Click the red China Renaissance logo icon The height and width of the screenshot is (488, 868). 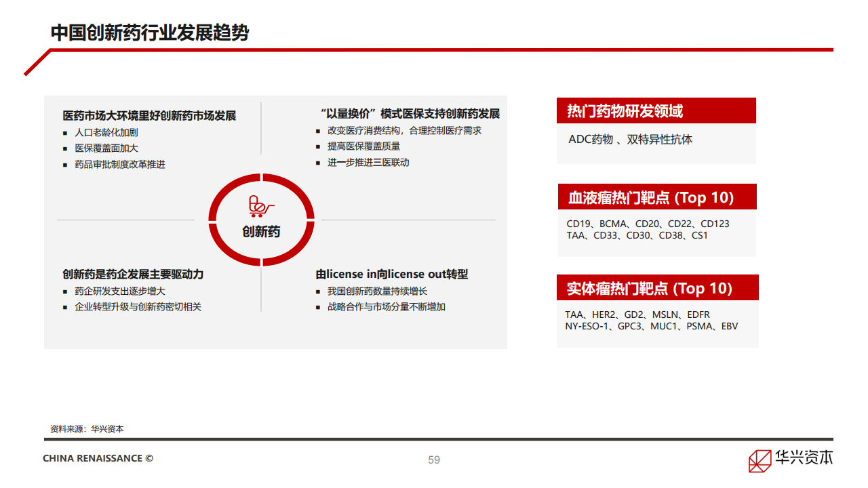point(759,460)
